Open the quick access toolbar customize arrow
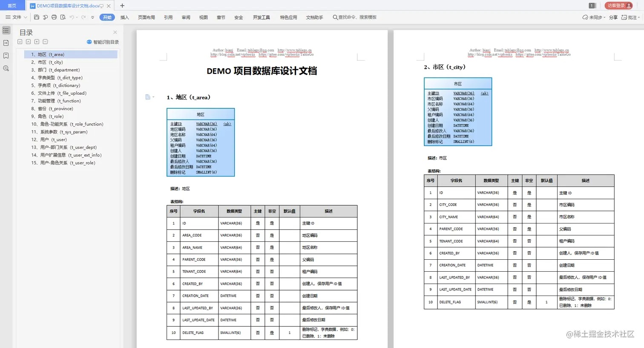 (92, 17)
